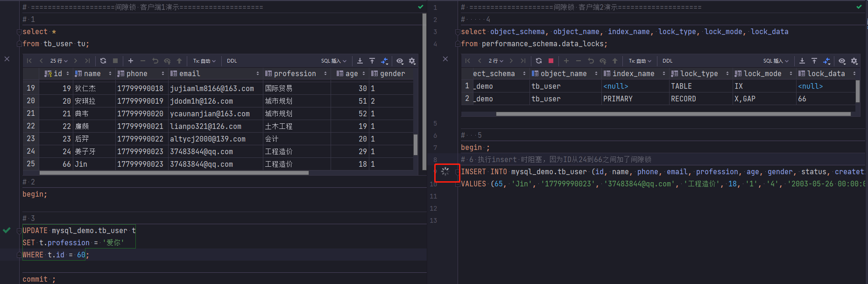Toggle sorting on the profession column
Viewport: 868px width, 284px height.
325,74
